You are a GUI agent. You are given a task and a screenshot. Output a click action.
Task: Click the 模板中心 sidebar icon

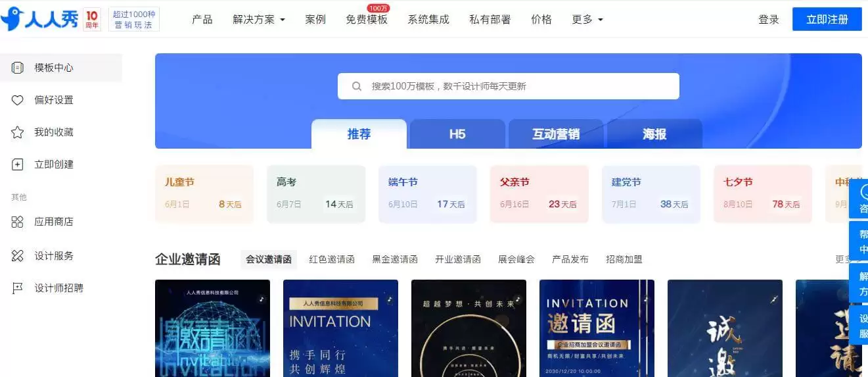point(18,68)
